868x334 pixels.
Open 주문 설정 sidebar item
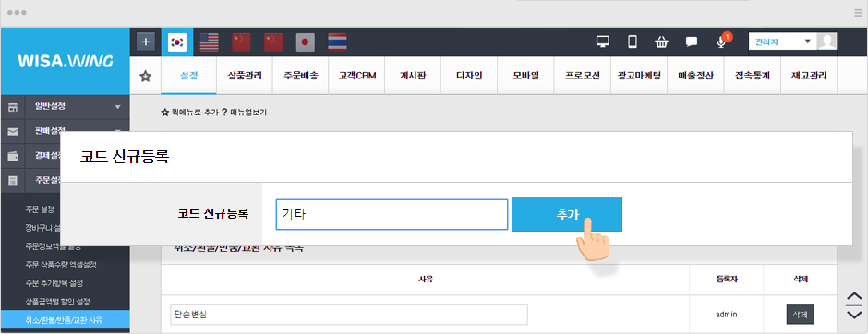coord(40,209)
